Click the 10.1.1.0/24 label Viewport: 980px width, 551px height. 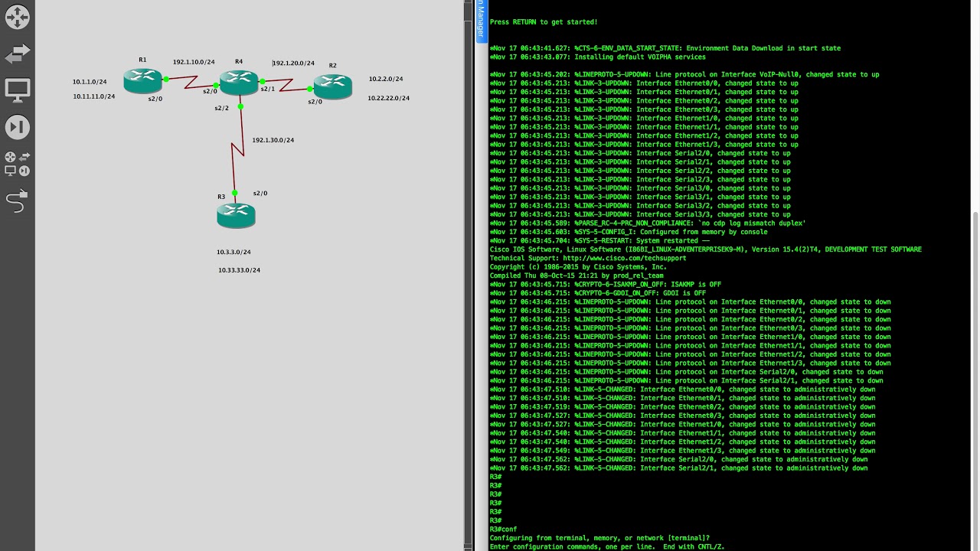(x=90, y=82)
